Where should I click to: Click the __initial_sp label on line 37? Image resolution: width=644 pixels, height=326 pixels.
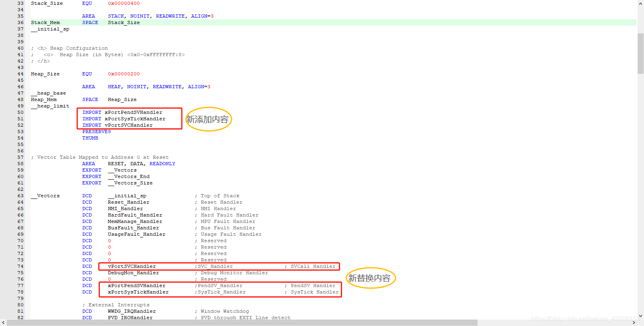click(50, 29)
